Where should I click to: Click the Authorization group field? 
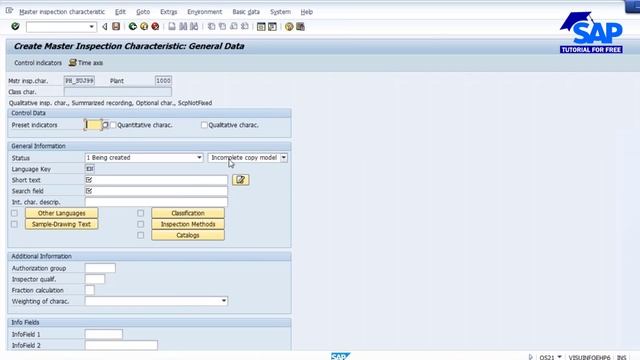(x=100, y=268)
